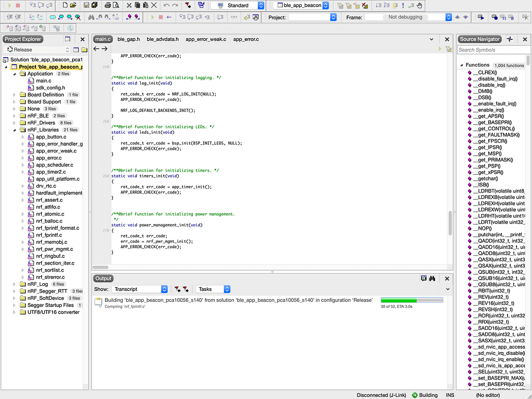Click the New File icon in toolbar

coord(66,5)
